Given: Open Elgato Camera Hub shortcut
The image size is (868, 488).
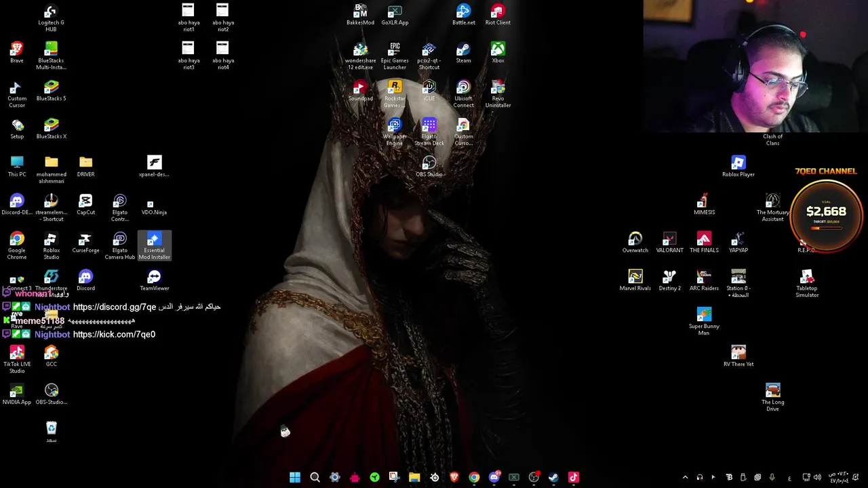Looking at the screenshot, I should coord(120,246).
